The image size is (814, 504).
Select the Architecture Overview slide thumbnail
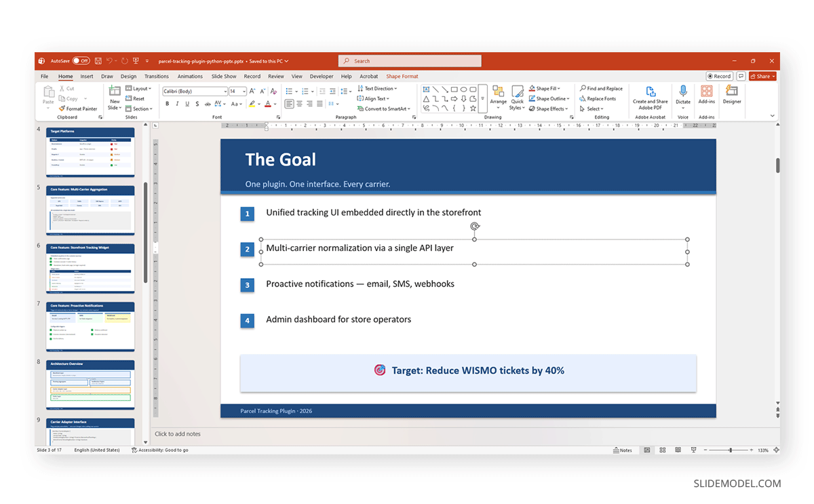90,385
